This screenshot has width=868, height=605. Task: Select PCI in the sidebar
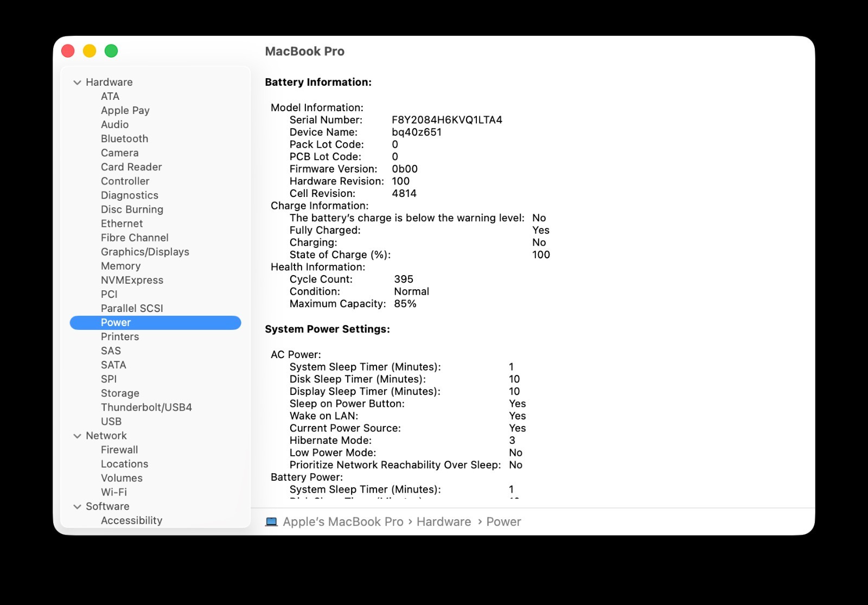point(109,294)
